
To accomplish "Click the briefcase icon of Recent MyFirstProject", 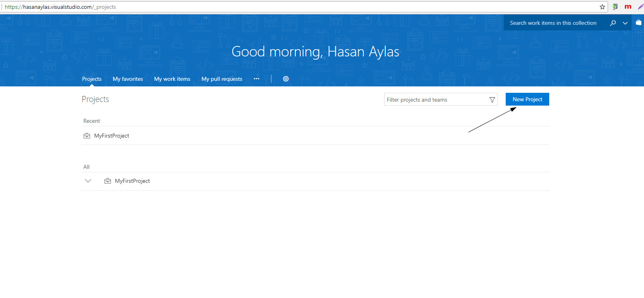I will click(x=87, y=136).
